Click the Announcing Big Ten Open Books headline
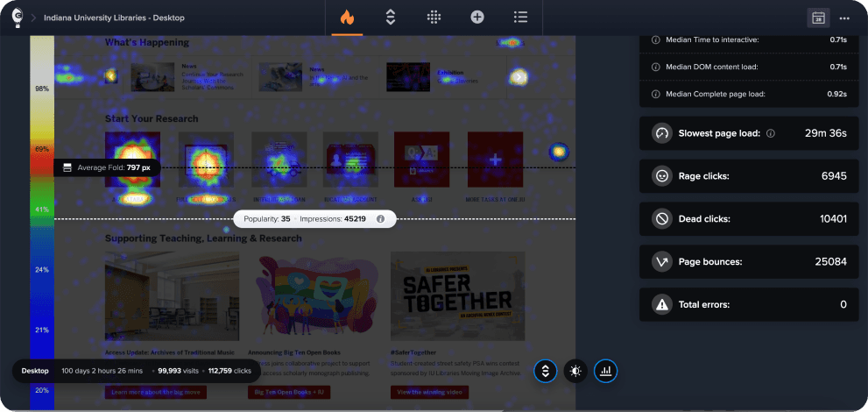This screenshot has height=412, width=868. (294, 352)
